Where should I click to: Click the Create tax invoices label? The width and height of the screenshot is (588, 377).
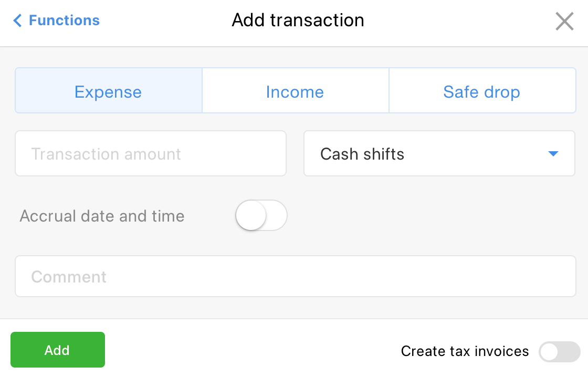point(465,351)
